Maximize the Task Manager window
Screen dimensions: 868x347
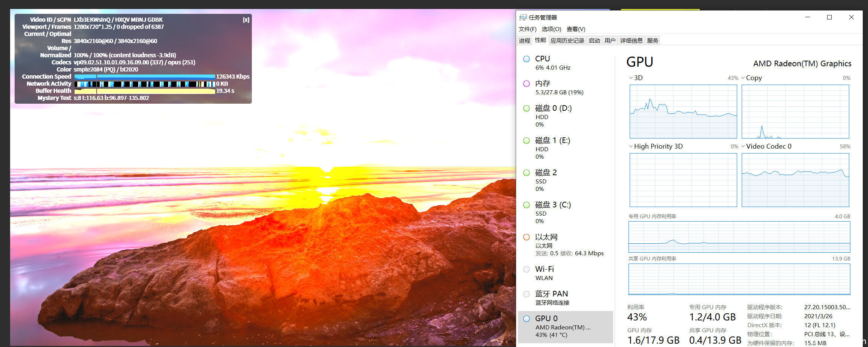(829, 17)
